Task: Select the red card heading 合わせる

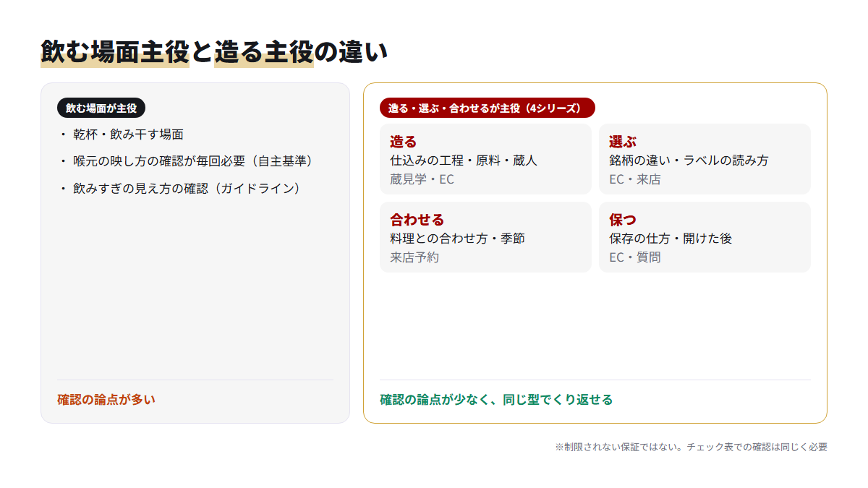Action: 417,220
